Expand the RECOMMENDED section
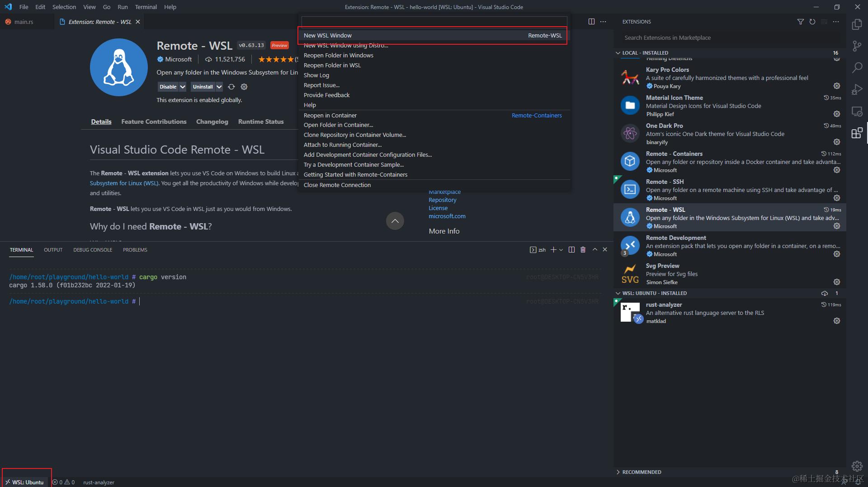868x487 pixels. 641,472
